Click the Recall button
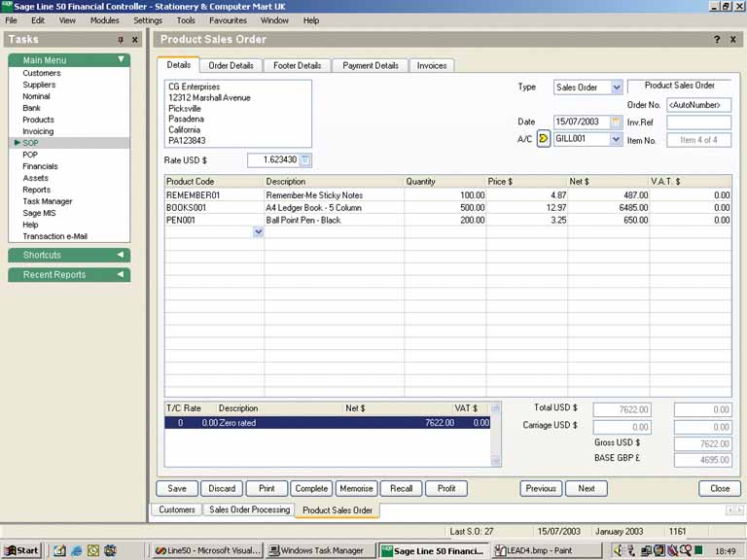The image size is (747, 560). point(401,489)
